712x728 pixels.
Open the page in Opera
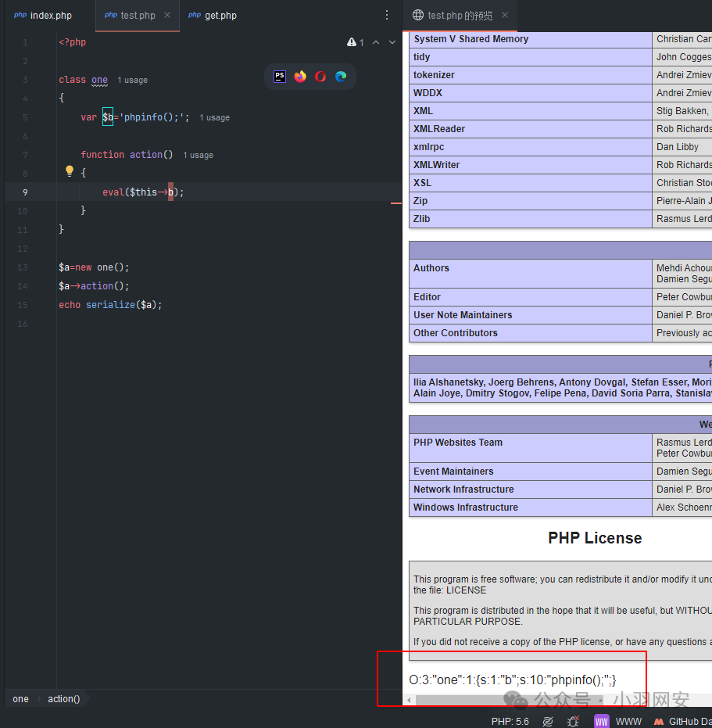[320, 77]
